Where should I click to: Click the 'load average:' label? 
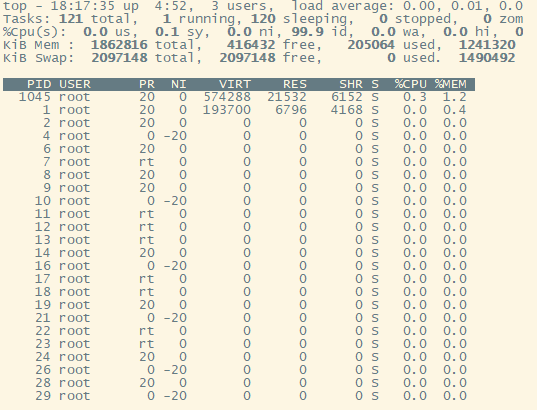pyautogui.click(x=343, y=6)
